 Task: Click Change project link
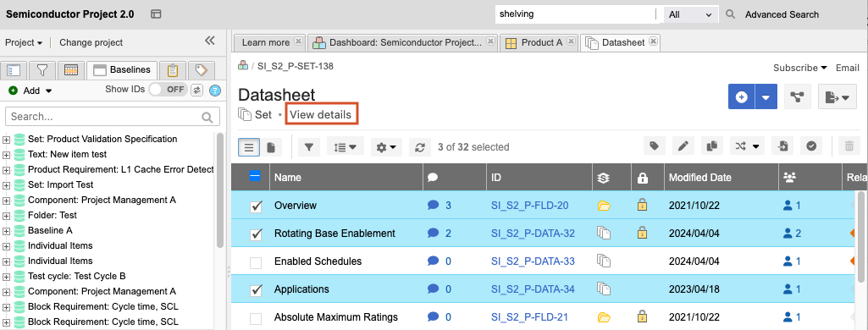91,42
